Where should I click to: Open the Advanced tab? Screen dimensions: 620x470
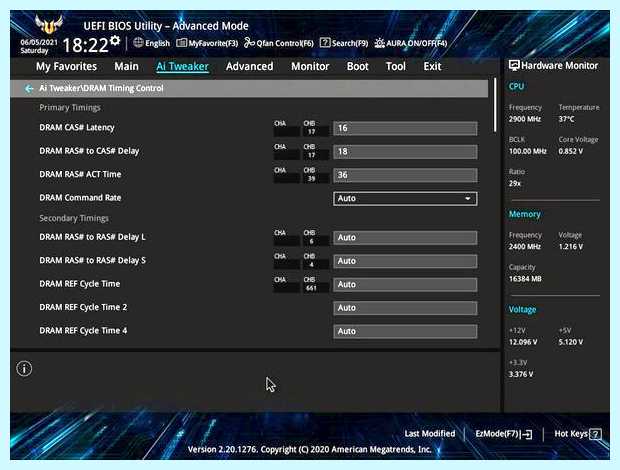(250, 66)
